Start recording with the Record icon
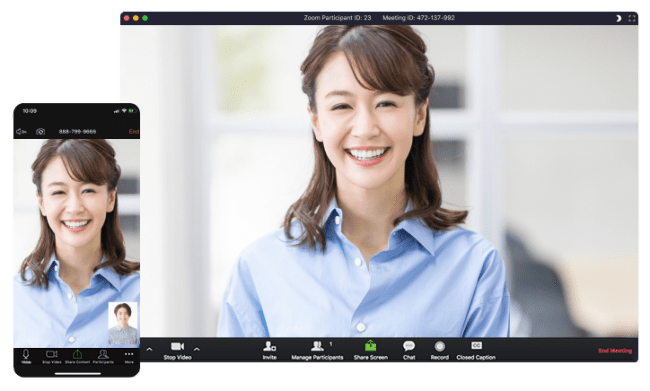 pos(439,346)
